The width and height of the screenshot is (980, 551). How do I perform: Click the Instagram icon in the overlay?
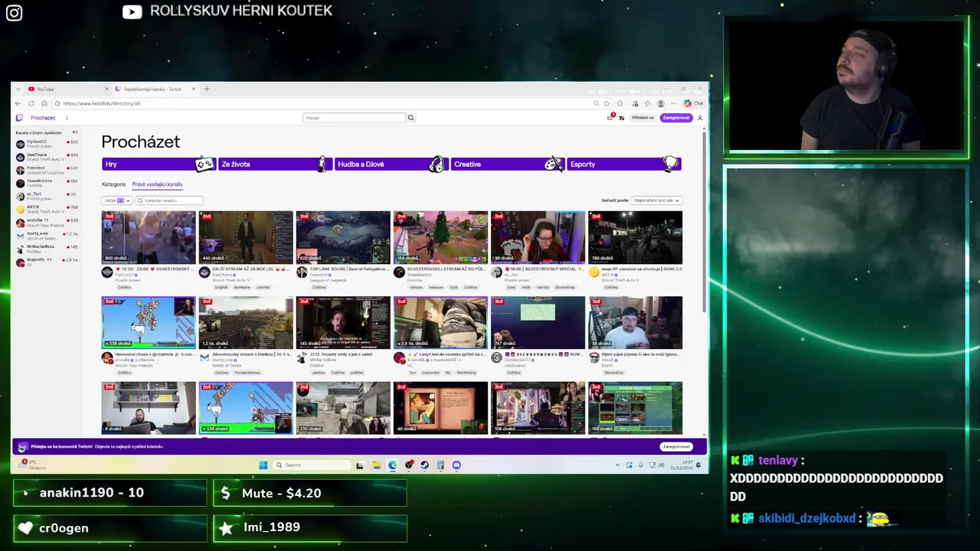pyautogui.click(x=14, y=13)
